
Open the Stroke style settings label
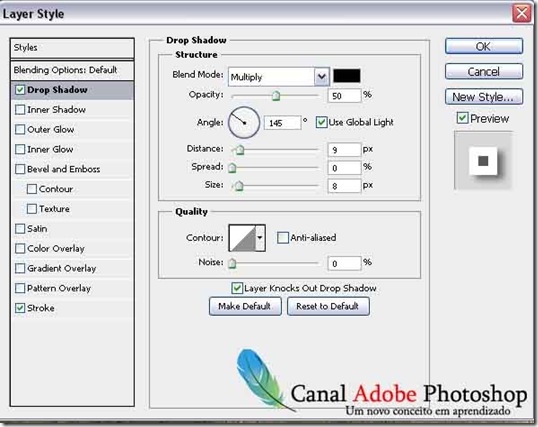41,308
